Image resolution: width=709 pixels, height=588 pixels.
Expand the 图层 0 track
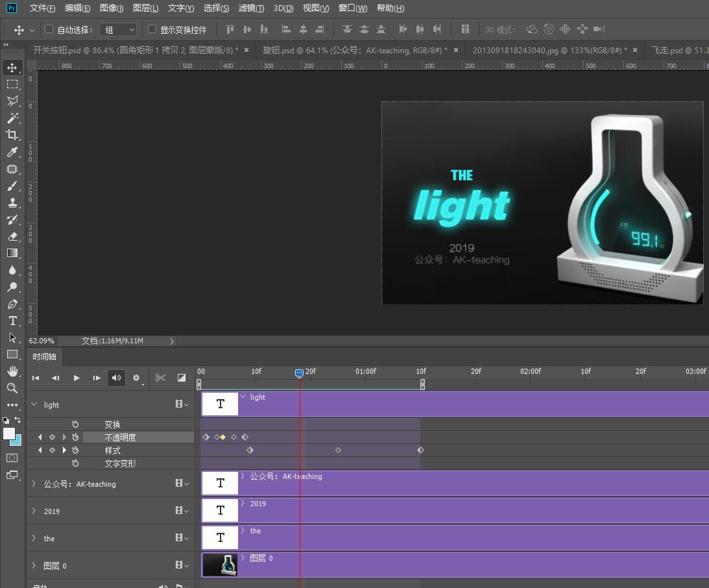[34, 565]
